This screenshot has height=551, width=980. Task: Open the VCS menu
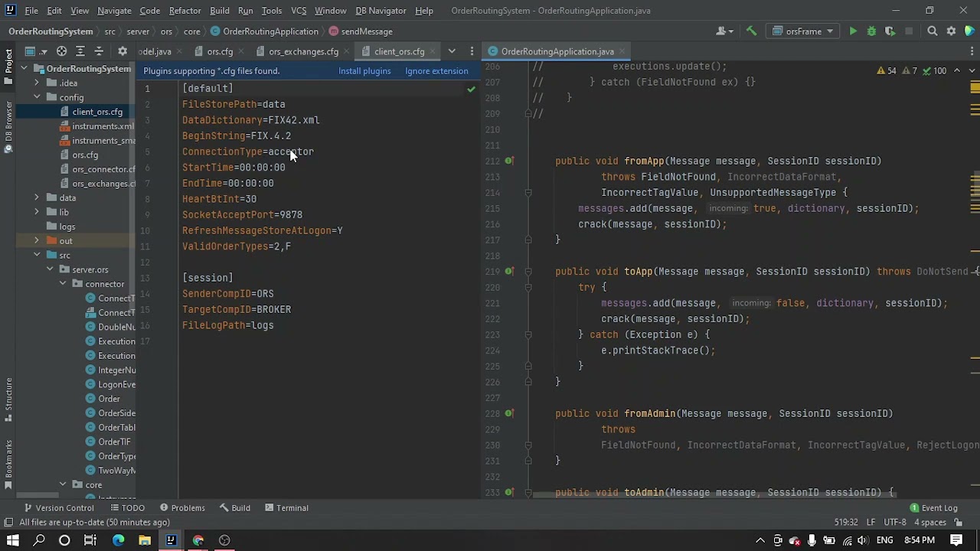[299, 11]
